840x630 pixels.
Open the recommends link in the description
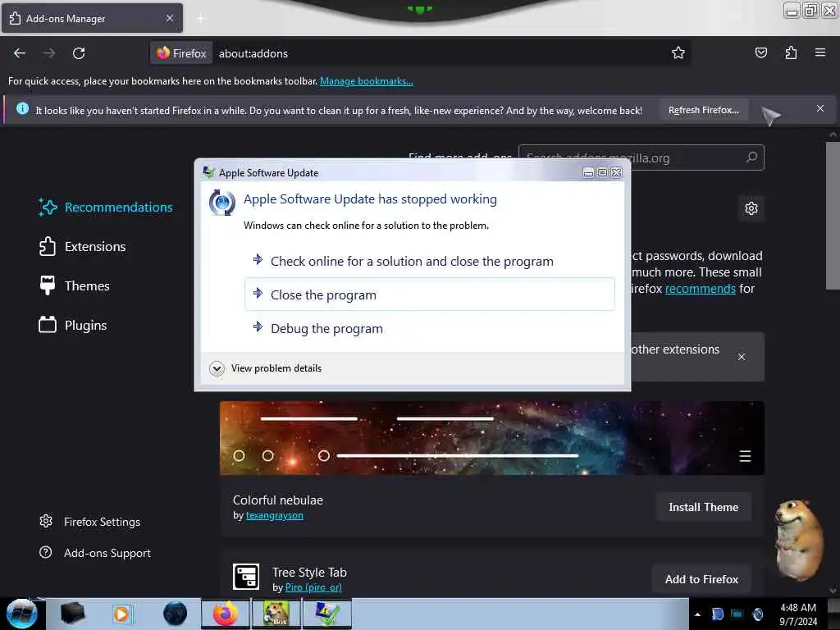[x=701, y=289]
